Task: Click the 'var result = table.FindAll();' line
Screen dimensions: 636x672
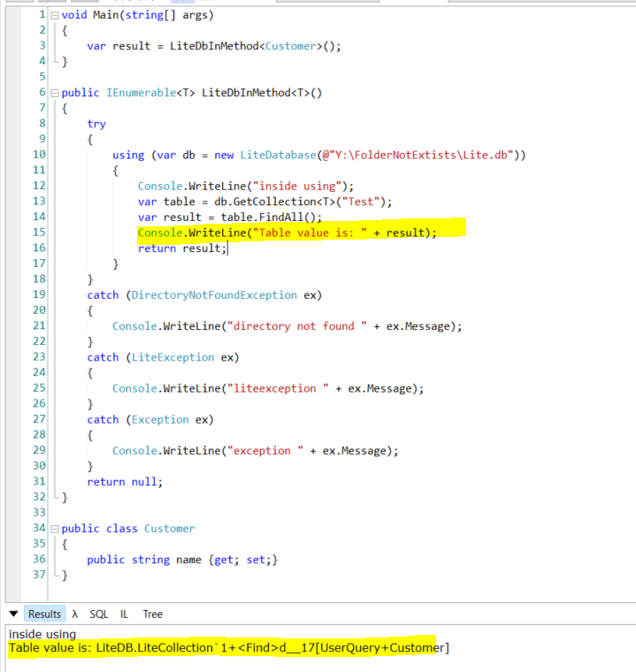Action: click(229, 218)
